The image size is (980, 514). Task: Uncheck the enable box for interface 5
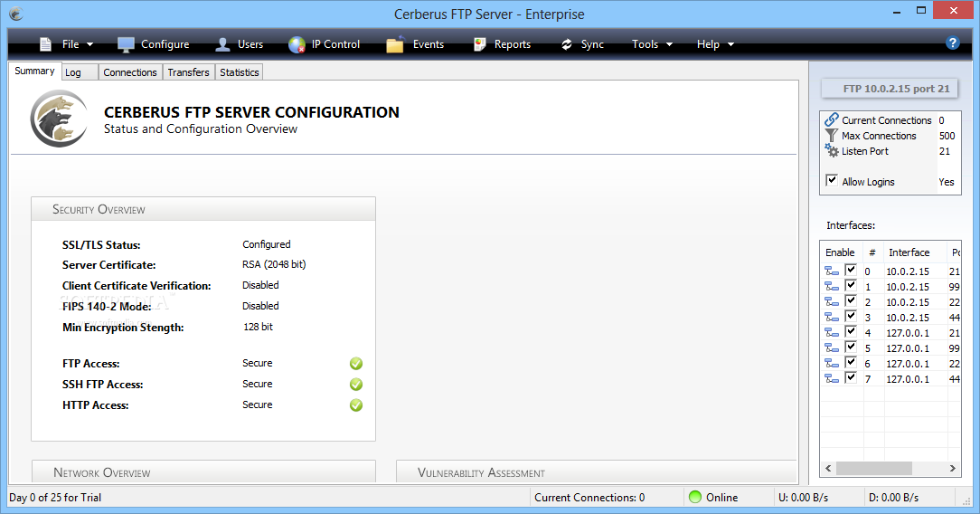[851, 347]
